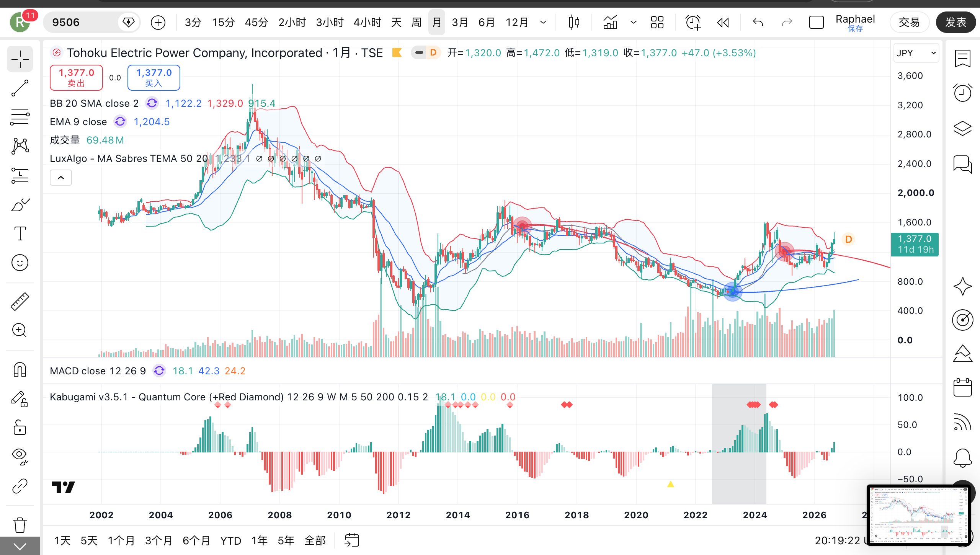980x555 pixels.
Task: Toggle hide all drawings
Action: [20, 457]
